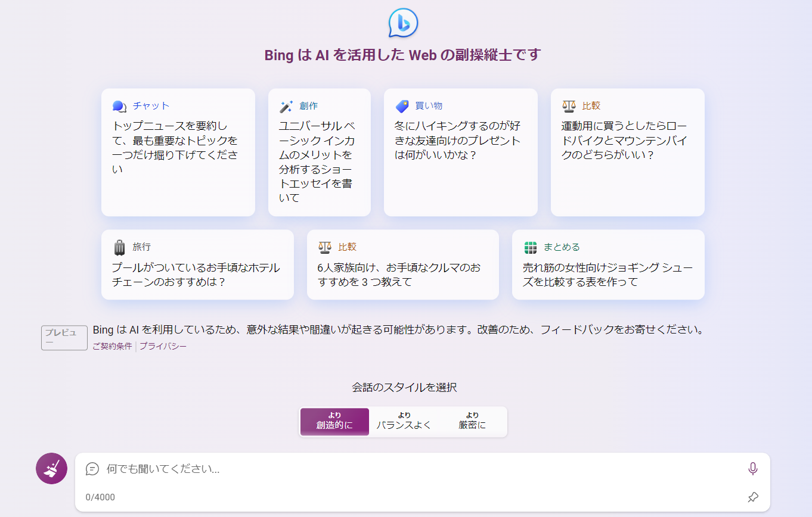Image resolution: width=812 pixels, height=517 pixels.
Task: Click the Bing は AI を活用した heading
Action: pos(402,55)
